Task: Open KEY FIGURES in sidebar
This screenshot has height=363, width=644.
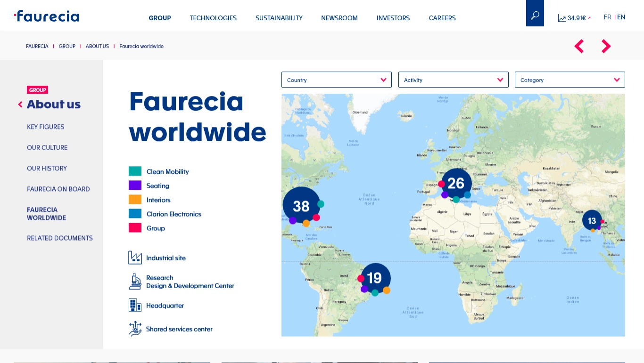Action: [x=46, y=127]
